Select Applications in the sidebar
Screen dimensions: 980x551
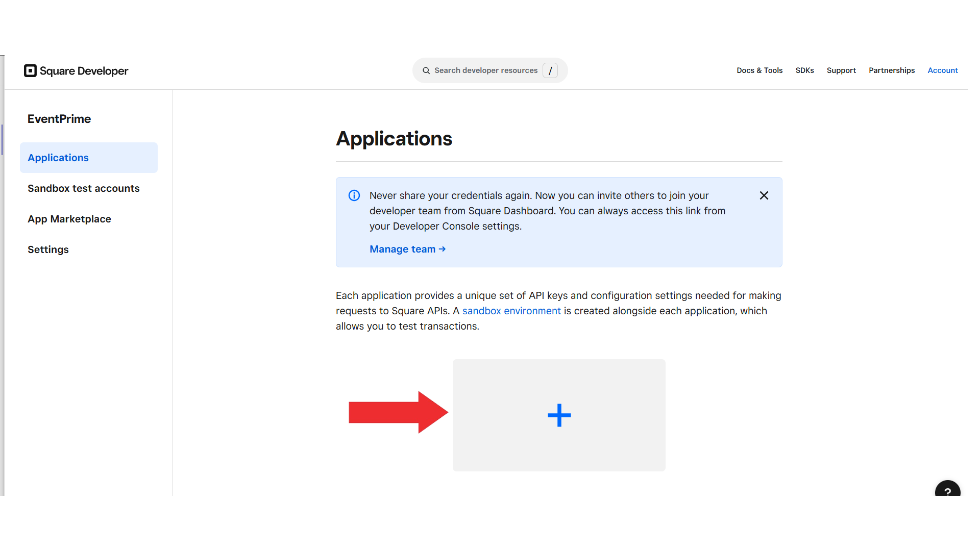[x=58, y=158]
